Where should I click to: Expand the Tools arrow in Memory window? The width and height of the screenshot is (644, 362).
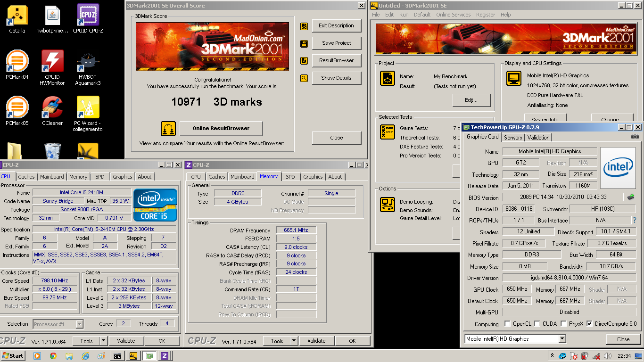[x=294, y=341]
